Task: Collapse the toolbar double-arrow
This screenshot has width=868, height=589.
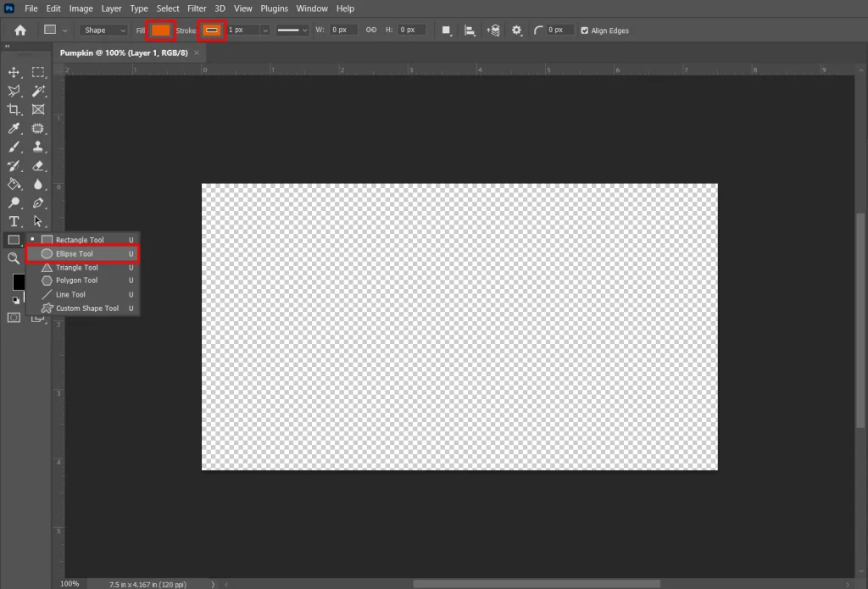Action: 7,47
